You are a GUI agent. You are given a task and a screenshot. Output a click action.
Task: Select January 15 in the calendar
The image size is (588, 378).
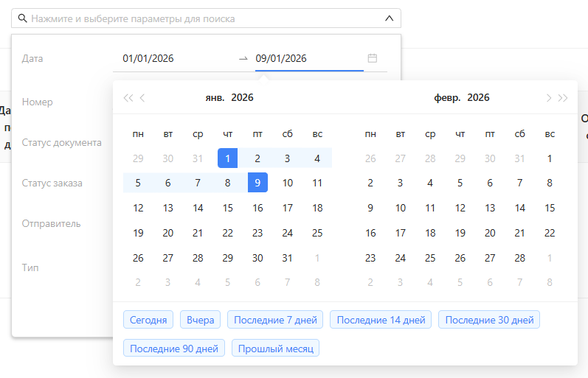228,208
